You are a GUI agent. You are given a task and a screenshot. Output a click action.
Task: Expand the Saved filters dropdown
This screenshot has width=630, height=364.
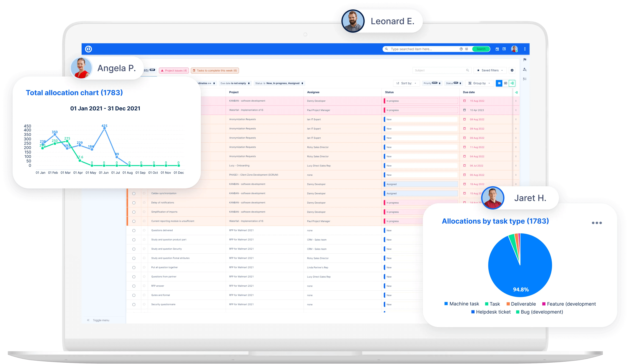490,71
